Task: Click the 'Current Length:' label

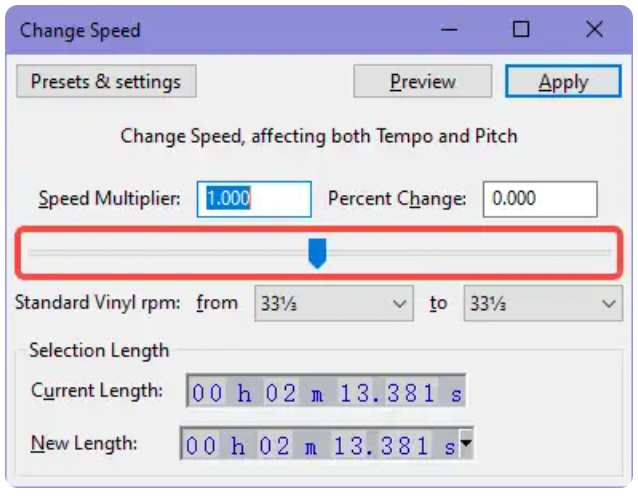Action: [97, 391]
